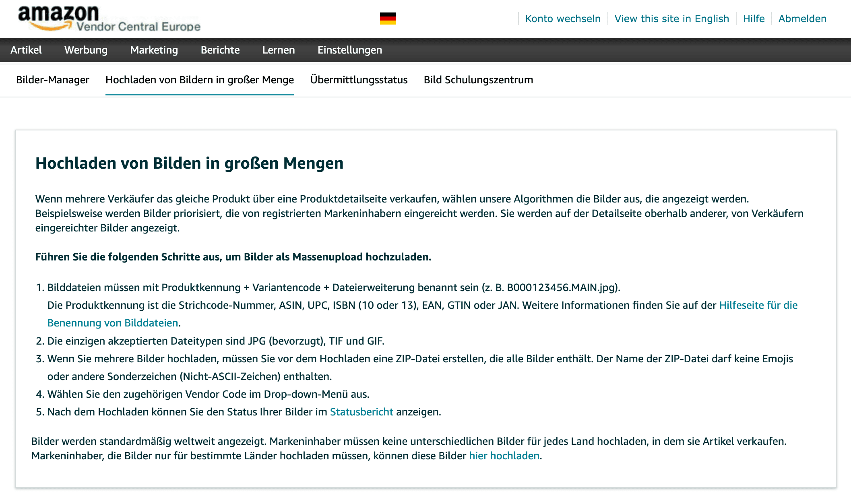The width and height of the screenshot is (851, 504).
Task: Open the Berichte menu
Action: click(220, 50)
